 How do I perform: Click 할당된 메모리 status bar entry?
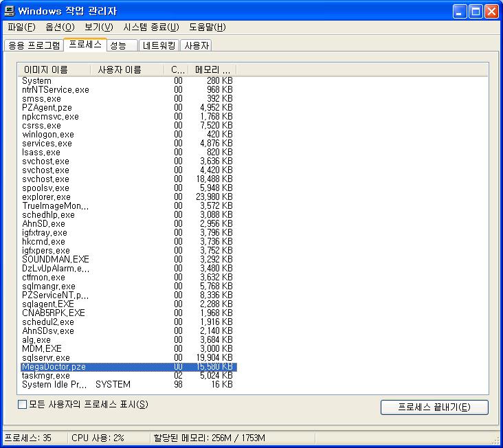tap(232, 438)
